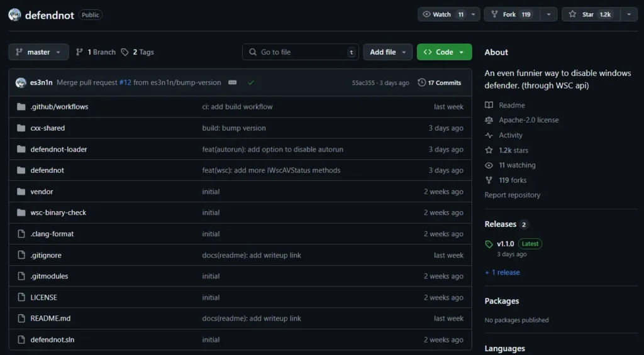The width and height of the screenshot is (644, 355).
Task: Click the cxx-shared folder icon
Action: [x=21, y=128]
